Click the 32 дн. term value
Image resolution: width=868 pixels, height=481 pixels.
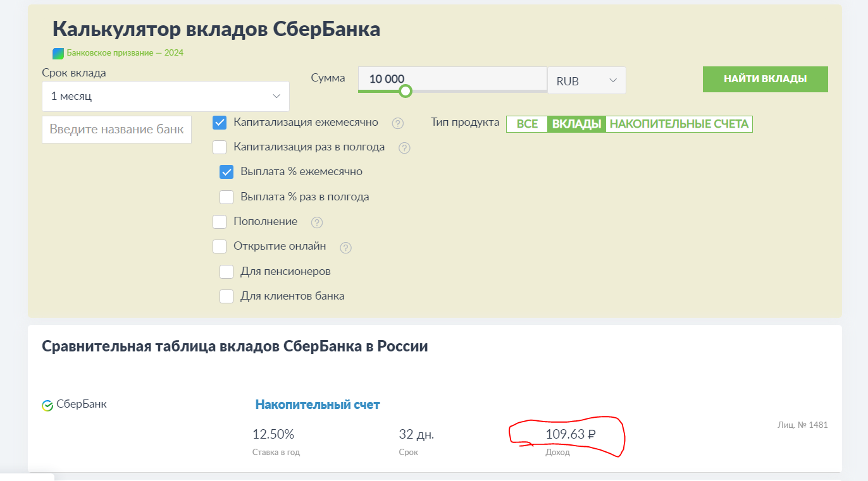point(416,434)
